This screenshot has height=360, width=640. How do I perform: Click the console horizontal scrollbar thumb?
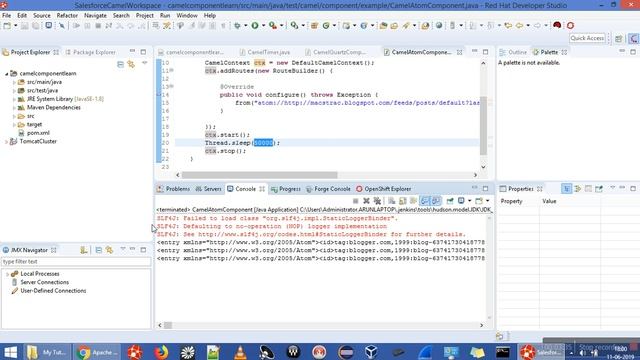pyautogui.click(x=168, y=325)
